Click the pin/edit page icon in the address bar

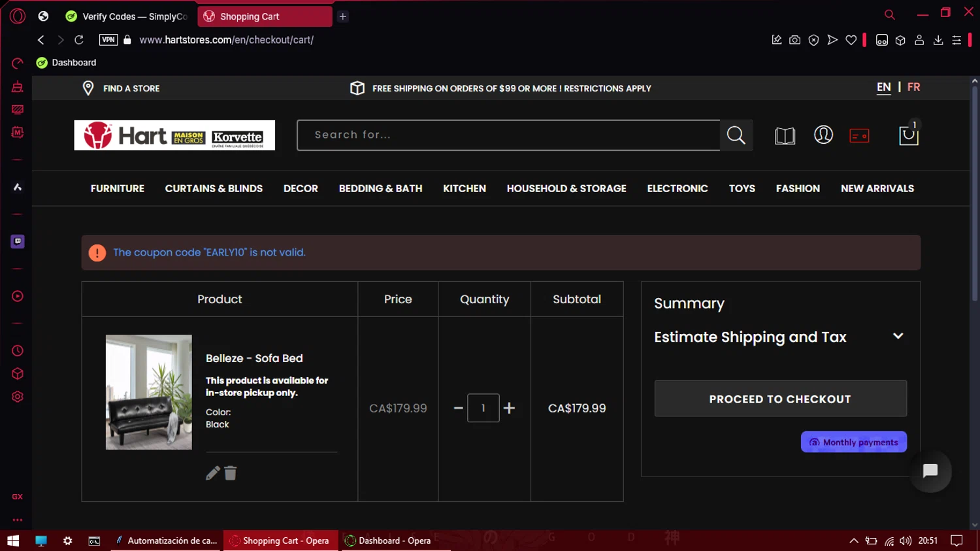(776, 40)
